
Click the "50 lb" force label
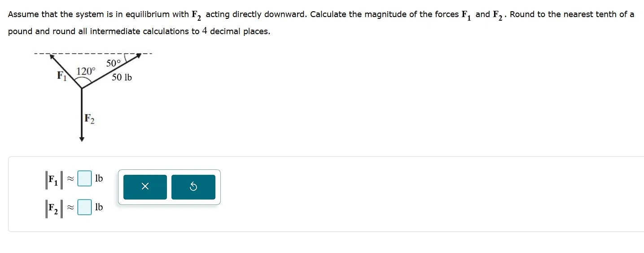pos(122,77)
